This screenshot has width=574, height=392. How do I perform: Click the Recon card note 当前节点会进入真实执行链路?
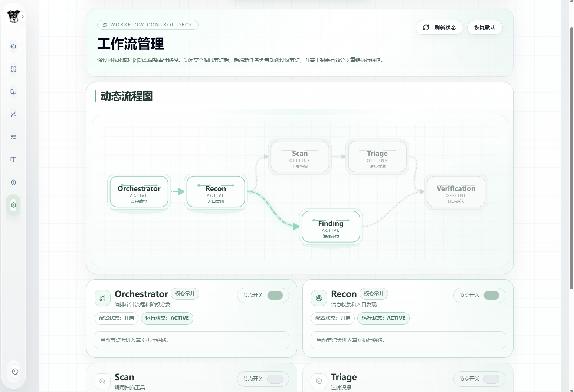[x=408, y=340]
